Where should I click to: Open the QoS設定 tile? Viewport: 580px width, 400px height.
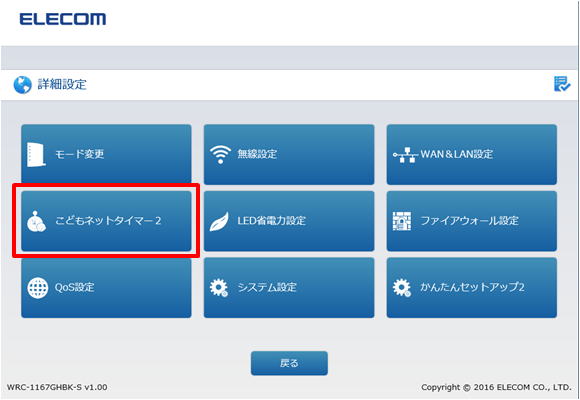click(106, 288)
